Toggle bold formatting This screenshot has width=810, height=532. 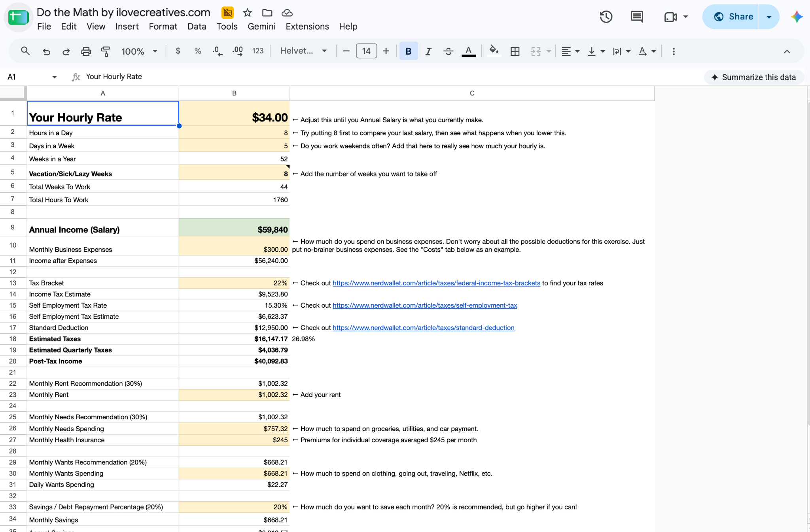(x=409, y=51)
